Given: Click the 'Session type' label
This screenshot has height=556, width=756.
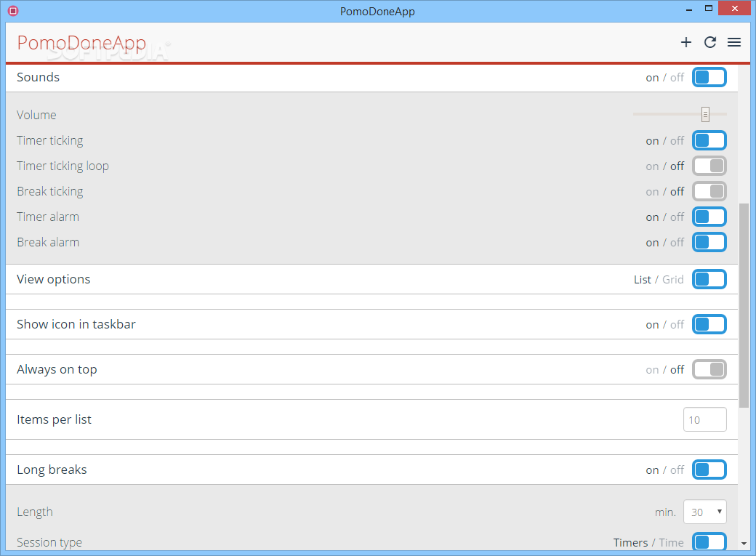Looking at the screenshot, I should coord(49,542).
